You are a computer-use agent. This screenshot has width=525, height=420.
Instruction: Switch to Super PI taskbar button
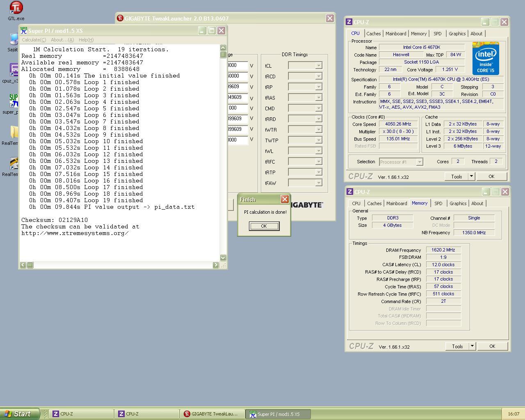click(x=278, y=414)
